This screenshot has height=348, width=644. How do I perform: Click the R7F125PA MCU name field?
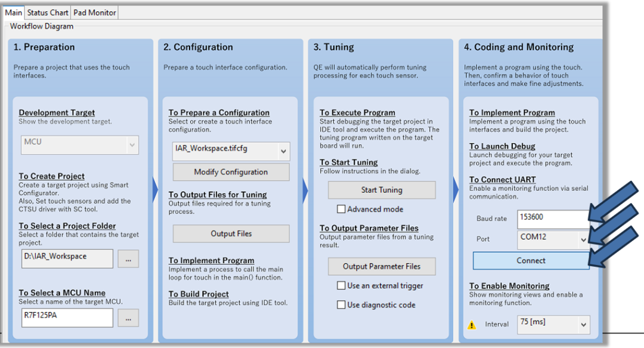67,318
